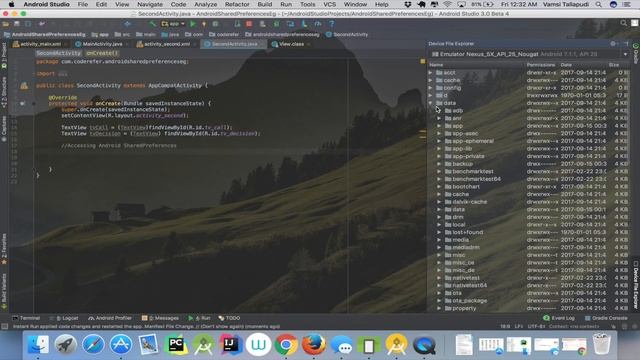Open the App Store from the Dock
Screen dimensions: 640x360
[120, 345]
